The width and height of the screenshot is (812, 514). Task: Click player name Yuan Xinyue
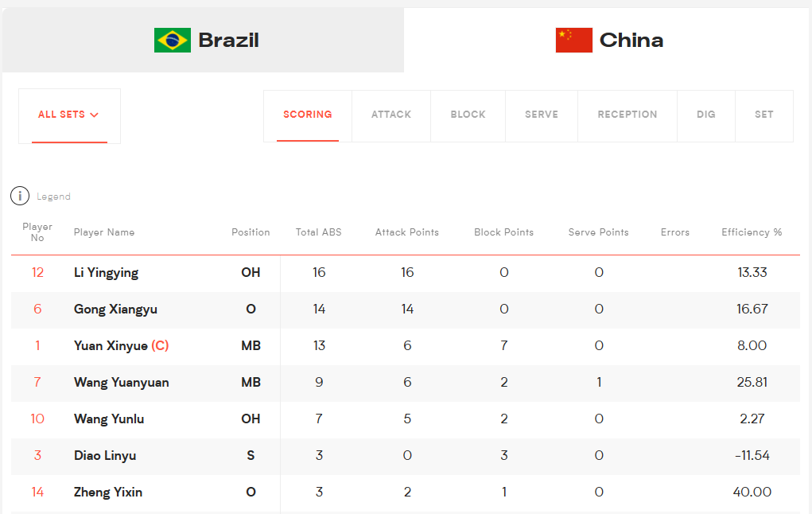pos(111,345)
